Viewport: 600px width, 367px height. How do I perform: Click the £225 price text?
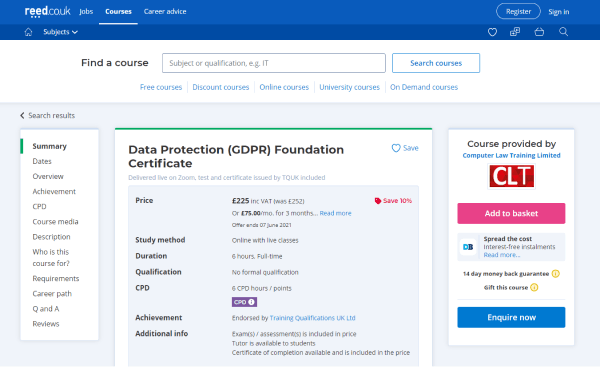coord(240,201)
